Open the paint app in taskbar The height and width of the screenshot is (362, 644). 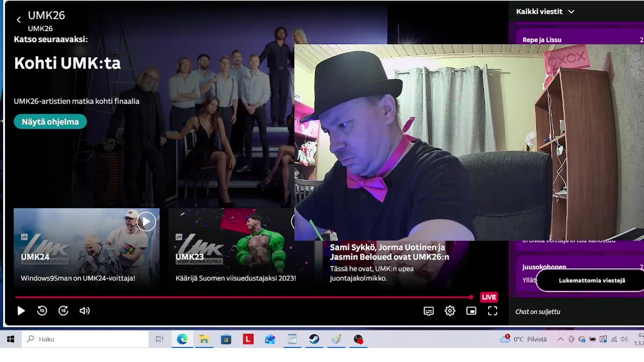[336, 339]
